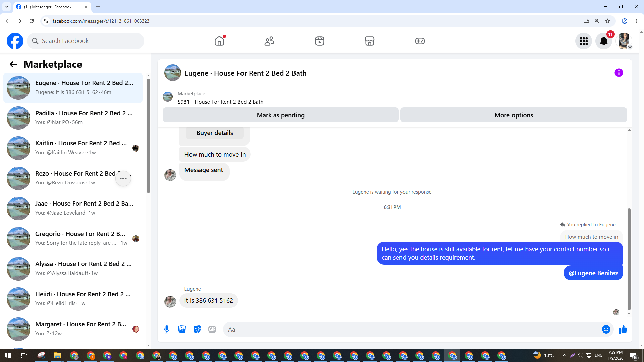Open the Facebook menu grid icon
This screenshot has width=644, height=362.
584,41
